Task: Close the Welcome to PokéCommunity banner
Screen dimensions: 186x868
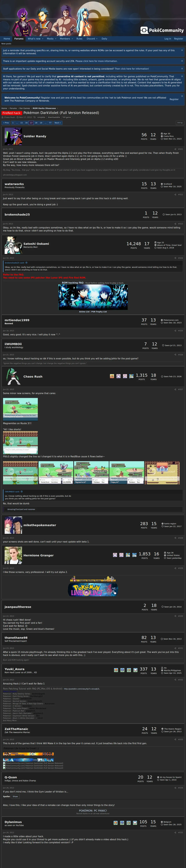Action: tap(182, 96)
